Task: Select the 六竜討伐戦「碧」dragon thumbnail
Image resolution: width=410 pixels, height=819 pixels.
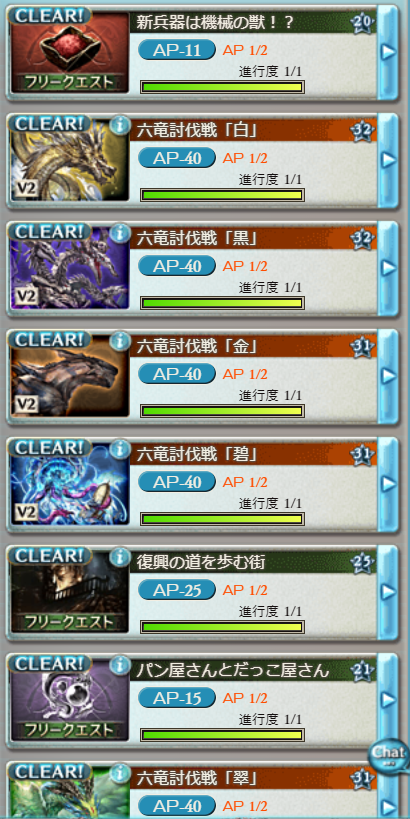Action: [69, 483]
